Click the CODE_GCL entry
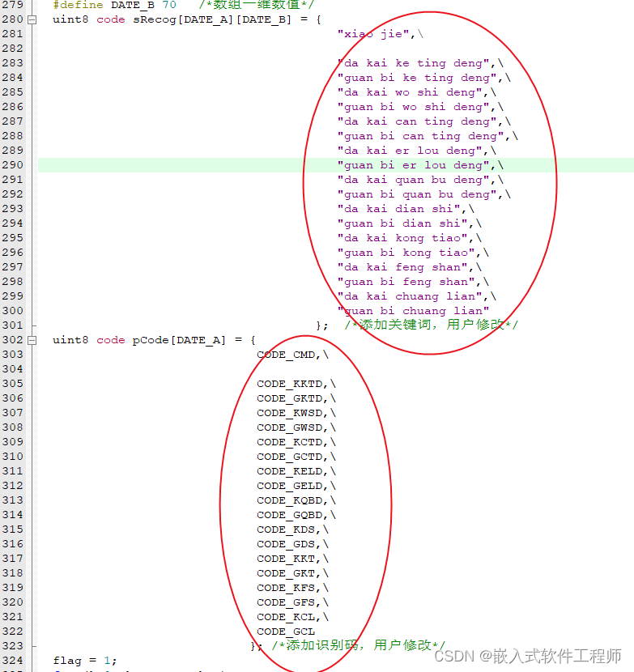 point(286,632)
